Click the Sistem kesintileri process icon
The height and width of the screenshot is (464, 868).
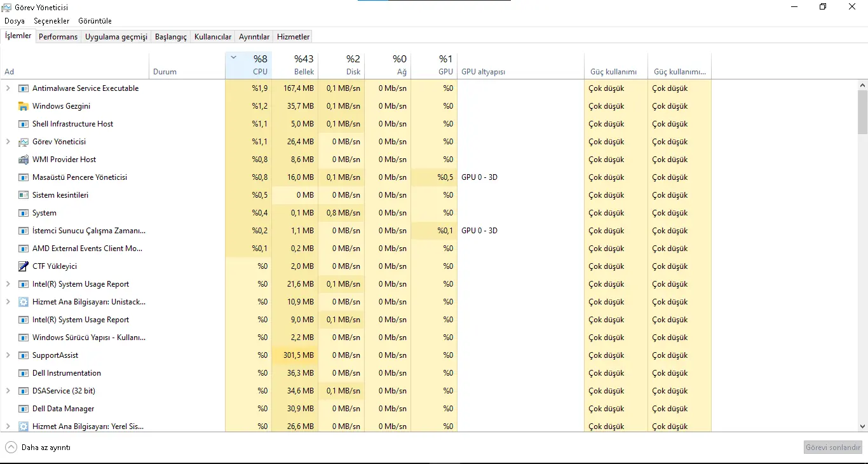coord(24,195)
